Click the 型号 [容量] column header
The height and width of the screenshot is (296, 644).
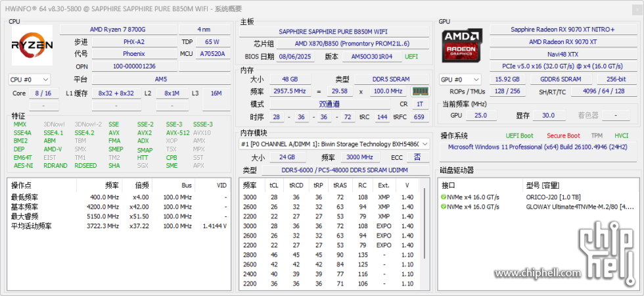580,185
